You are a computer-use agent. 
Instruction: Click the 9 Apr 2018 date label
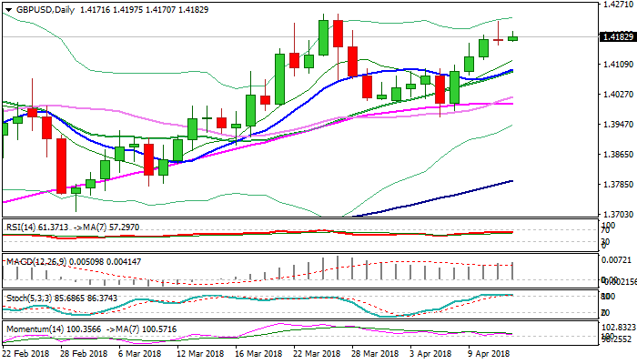click(x=489, y=352)
